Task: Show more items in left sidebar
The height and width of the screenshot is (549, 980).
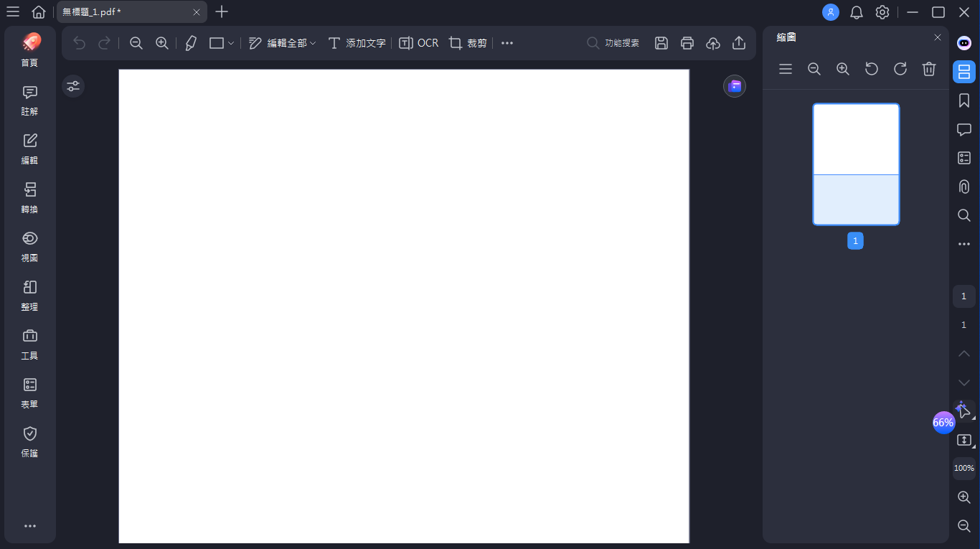Action: [x=30, y=526]
